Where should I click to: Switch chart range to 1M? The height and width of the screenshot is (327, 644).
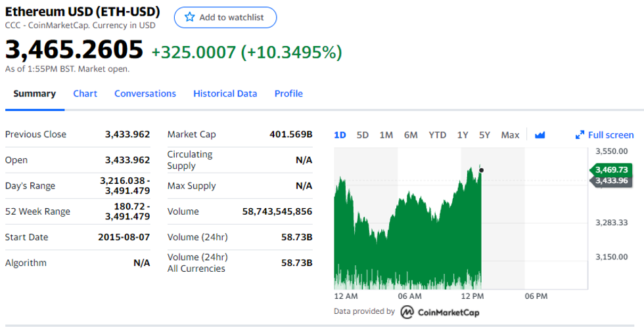[386, 135]
